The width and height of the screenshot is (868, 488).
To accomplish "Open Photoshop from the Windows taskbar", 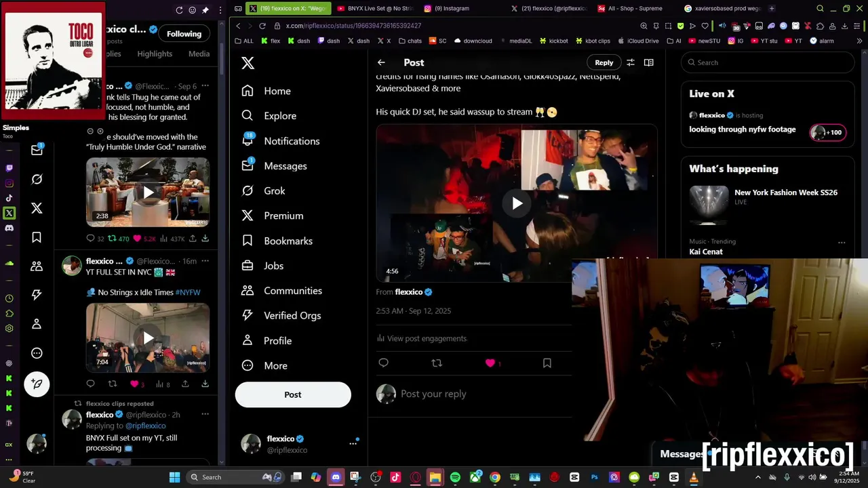I will point(594,477).
